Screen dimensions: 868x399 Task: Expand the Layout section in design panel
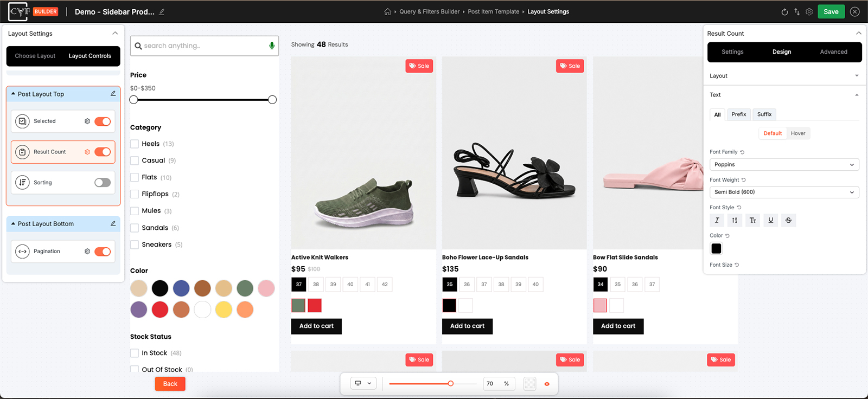coord(784,76)
